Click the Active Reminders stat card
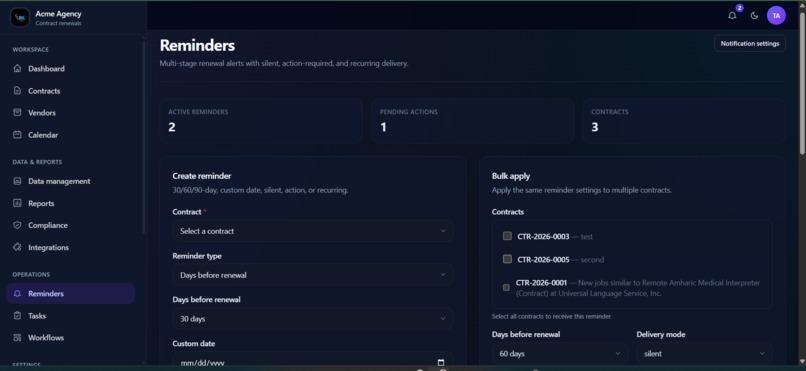This screenshot has height=371, width=806. coord(261,121)
